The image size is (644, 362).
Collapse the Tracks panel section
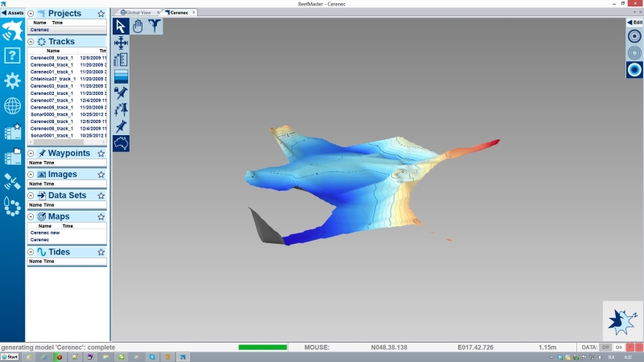(x=31, y=41)
